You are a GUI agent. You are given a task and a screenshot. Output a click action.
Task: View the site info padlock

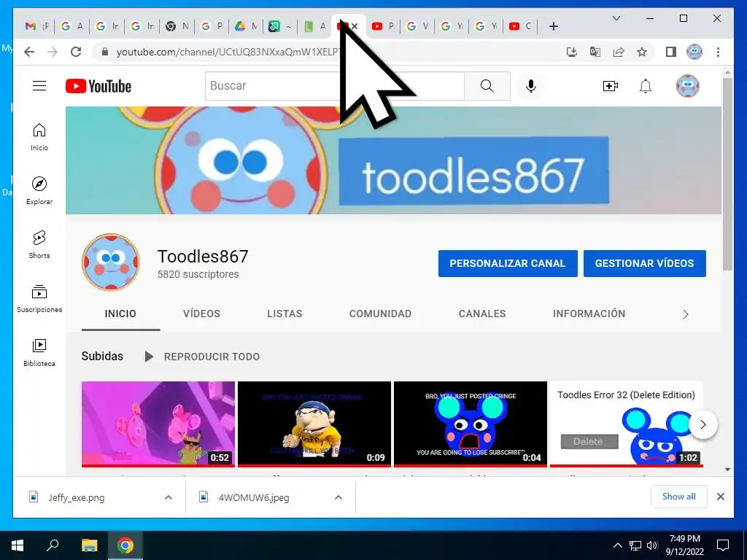point(105,52)
